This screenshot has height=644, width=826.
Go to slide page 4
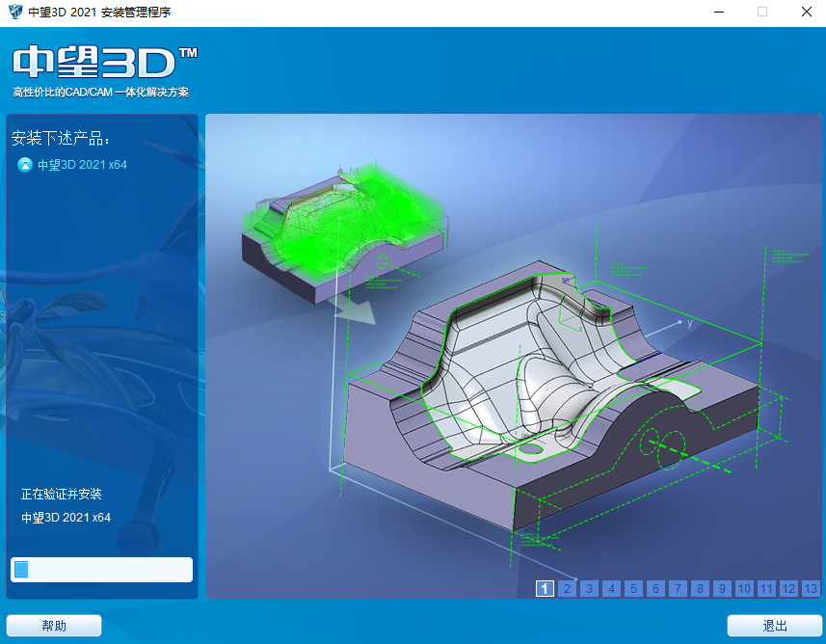click(x=611, y=589)
